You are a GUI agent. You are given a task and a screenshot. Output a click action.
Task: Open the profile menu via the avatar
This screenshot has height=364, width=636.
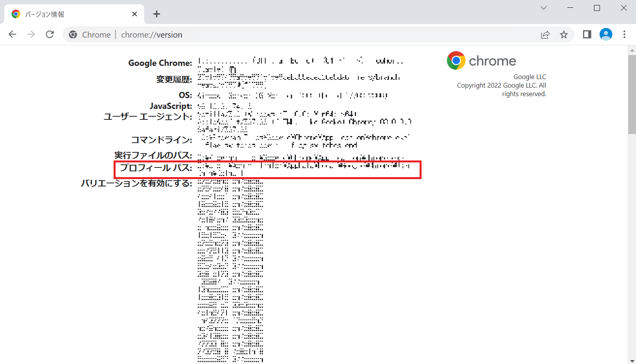point(606,35)
